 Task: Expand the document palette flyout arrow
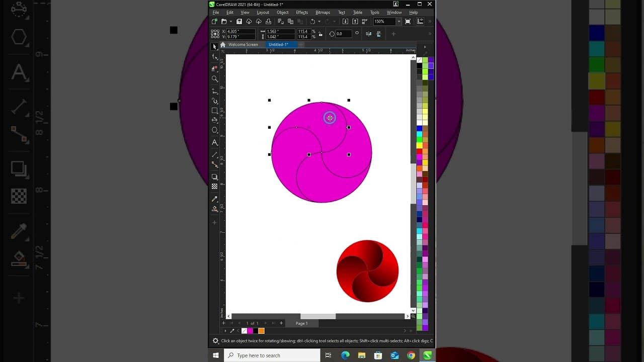pyautogui.click(x=225, y=331)
